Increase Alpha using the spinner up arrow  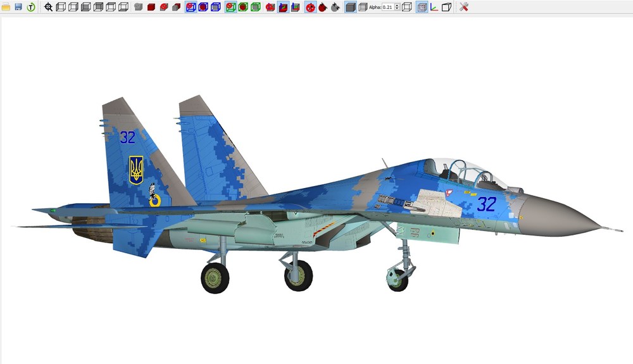398,5
